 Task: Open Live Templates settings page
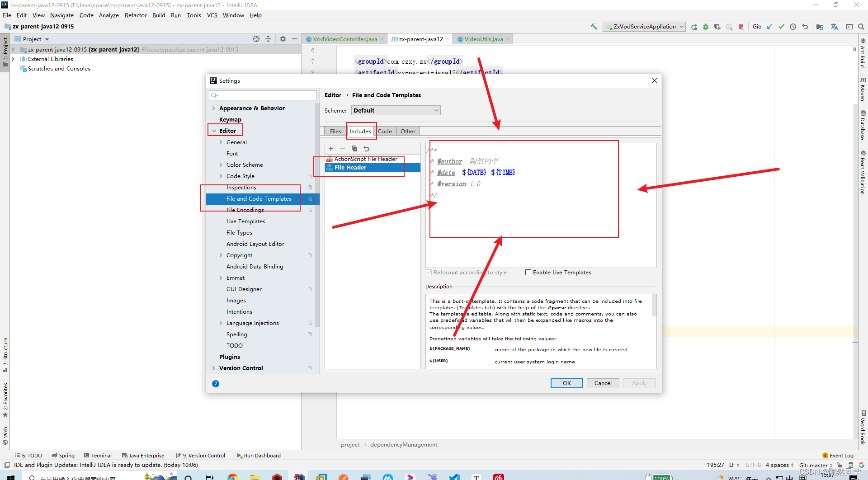click(245, 221)
